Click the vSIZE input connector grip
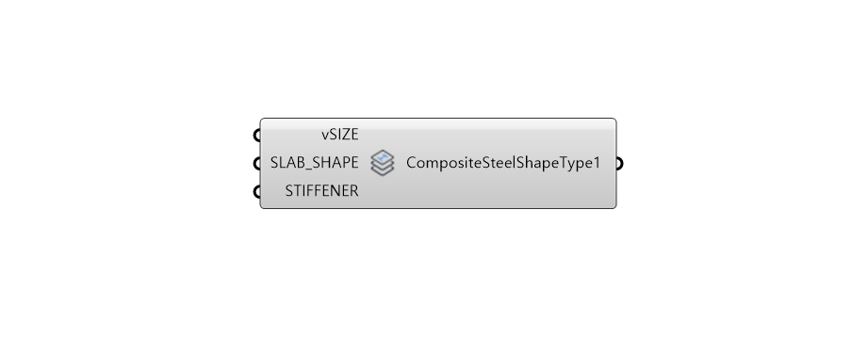The image size is (868, 339). 257,135
